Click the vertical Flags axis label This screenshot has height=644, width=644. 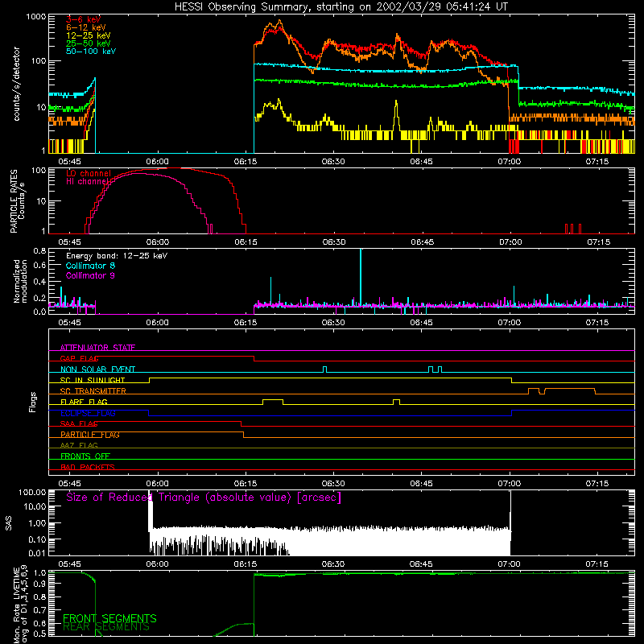coord(33,402)
